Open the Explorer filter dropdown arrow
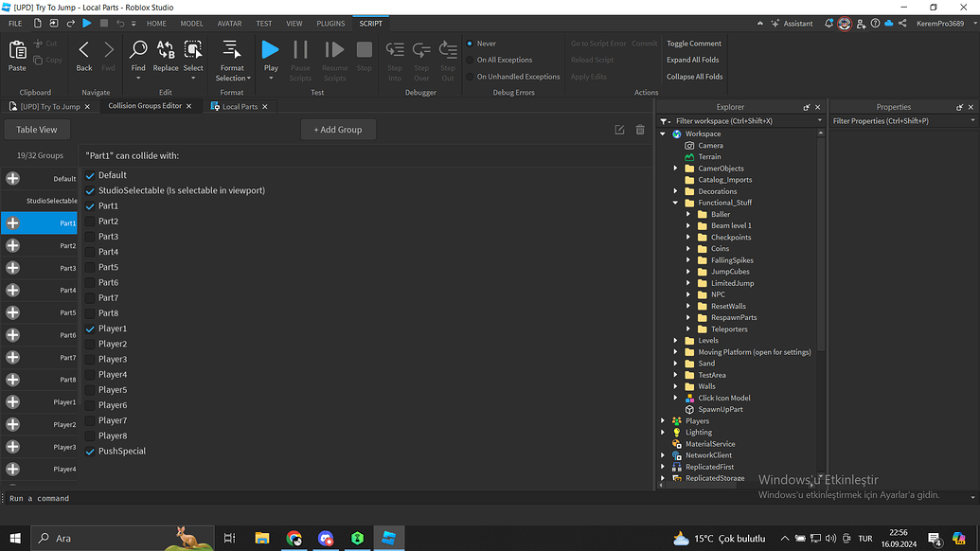This screenshot has height=551, width=980. (819, 121)
